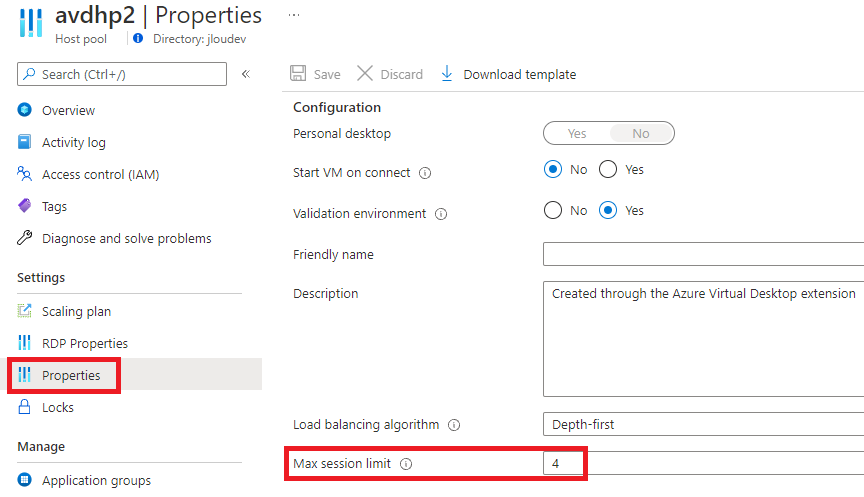
Task: Open Diagnose and solve problems
Action: 127,238
